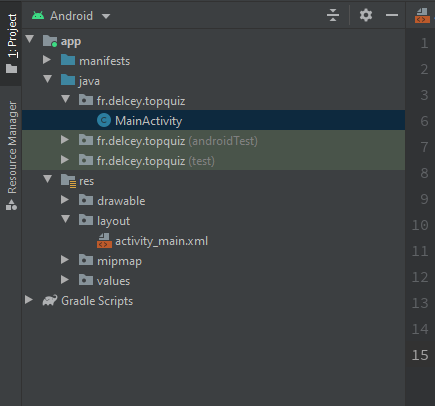Viewport: 435px width, 406px height.
Task: Open the Resource Manager side tab
Action: tap(11, 155)
